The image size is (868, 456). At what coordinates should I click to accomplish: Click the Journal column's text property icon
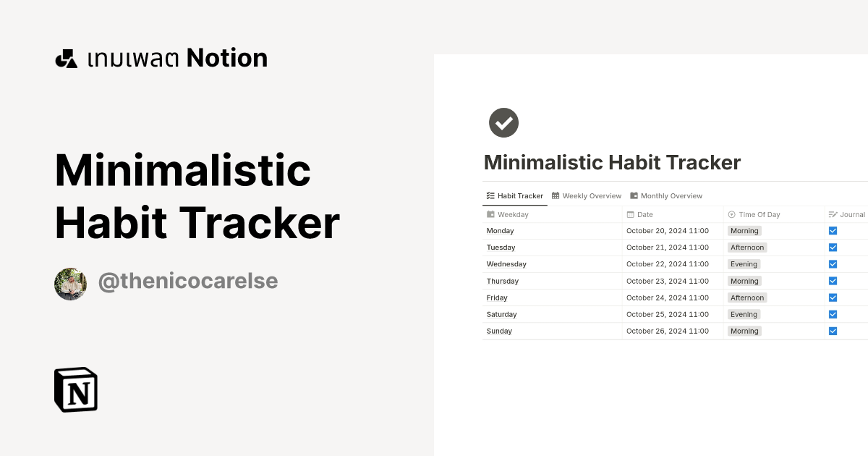[834, 214]
